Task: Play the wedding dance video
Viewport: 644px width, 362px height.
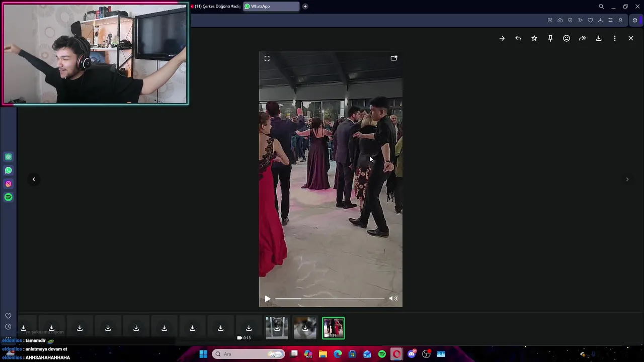Action: coord(268,299)
